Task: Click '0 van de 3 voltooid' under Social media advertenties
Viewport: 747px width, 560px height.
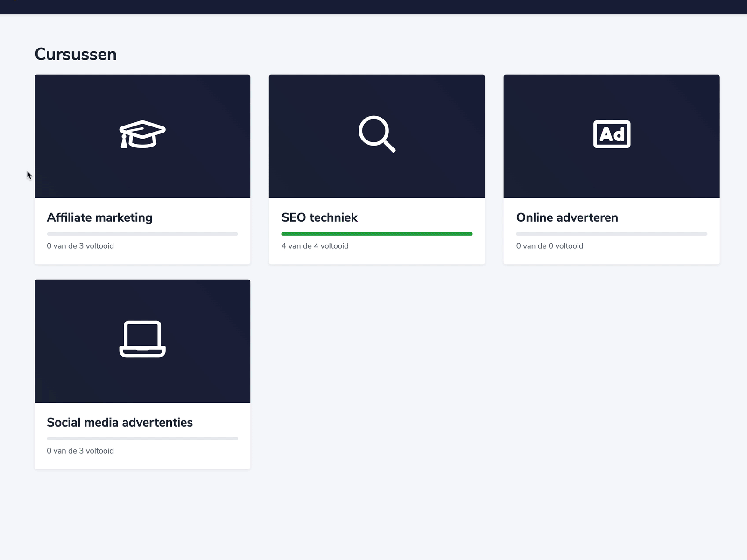Action: pos(80,451)
